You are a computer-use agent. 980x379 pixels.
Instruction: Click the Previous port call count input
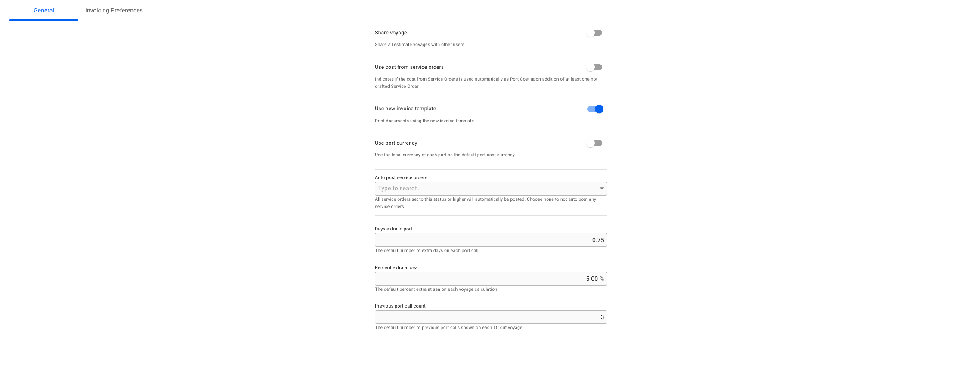[x=491, y=317]
